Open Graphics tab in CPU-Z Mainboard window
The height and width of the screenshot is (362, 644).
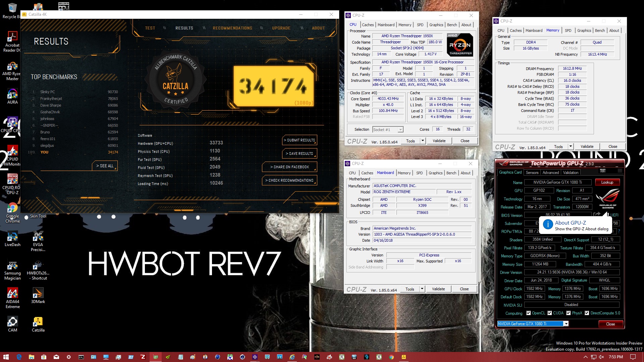(435, 173)
